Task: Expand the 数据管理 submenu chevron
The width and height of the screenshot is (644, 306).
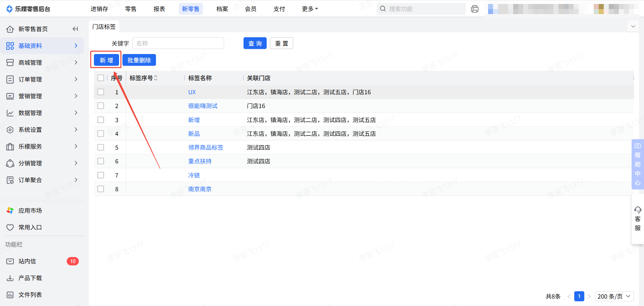Action: point(76,113)
